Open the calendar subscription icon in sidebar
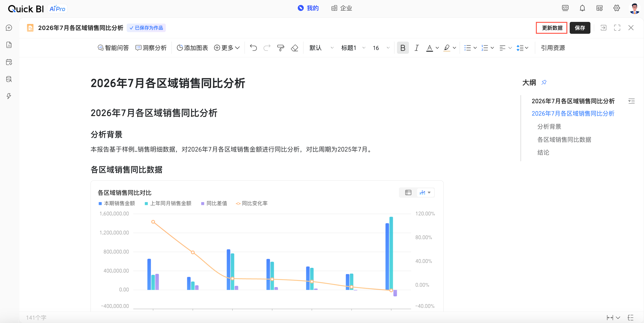The width and height of the screenshot is (644, 323). [9, 62]
